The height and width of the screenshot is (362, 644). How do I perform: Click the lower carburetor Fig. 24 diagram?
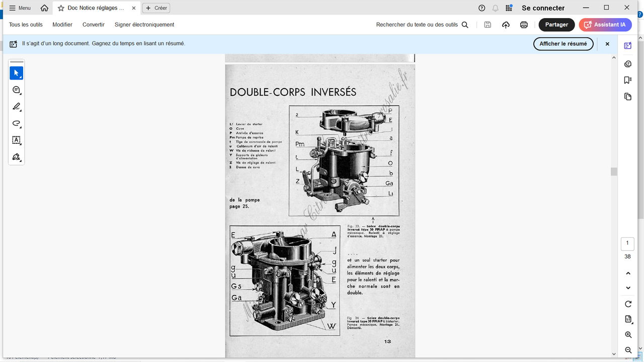[x=285, y=281]
